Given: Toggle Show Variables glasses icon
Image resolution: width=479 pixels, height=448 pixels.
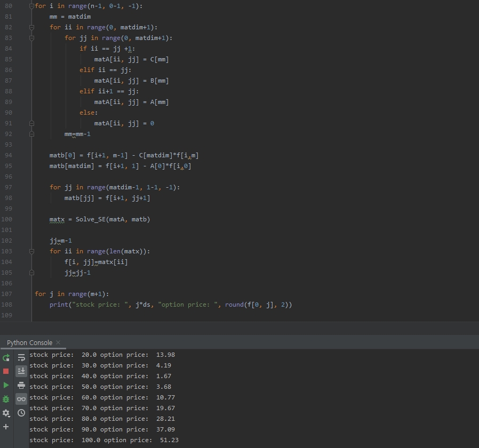Looking at the screenshot, I should coord(21,399).
